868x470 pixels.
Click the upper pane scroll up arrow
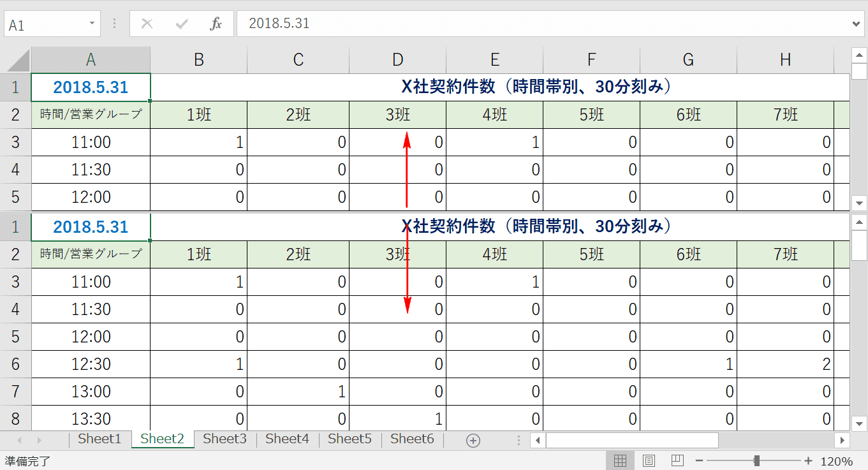click(x=860, y=55)
